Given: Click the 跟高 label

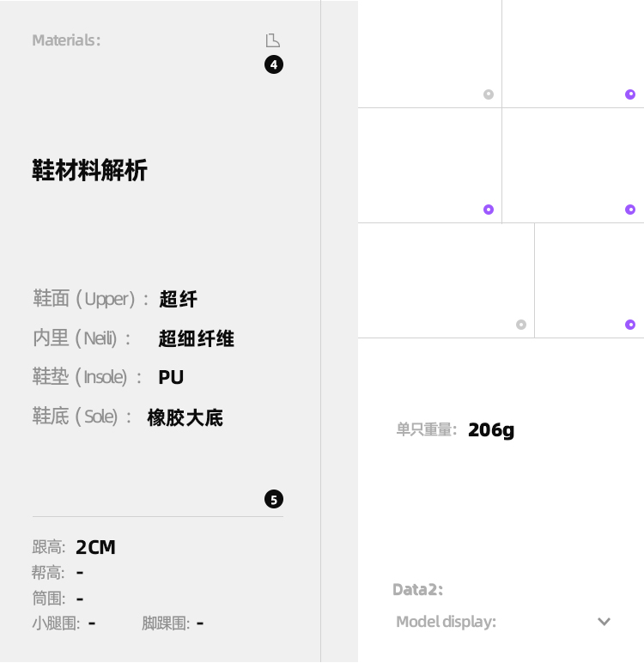Looking at the screenshot, I should tap(48, 547).
